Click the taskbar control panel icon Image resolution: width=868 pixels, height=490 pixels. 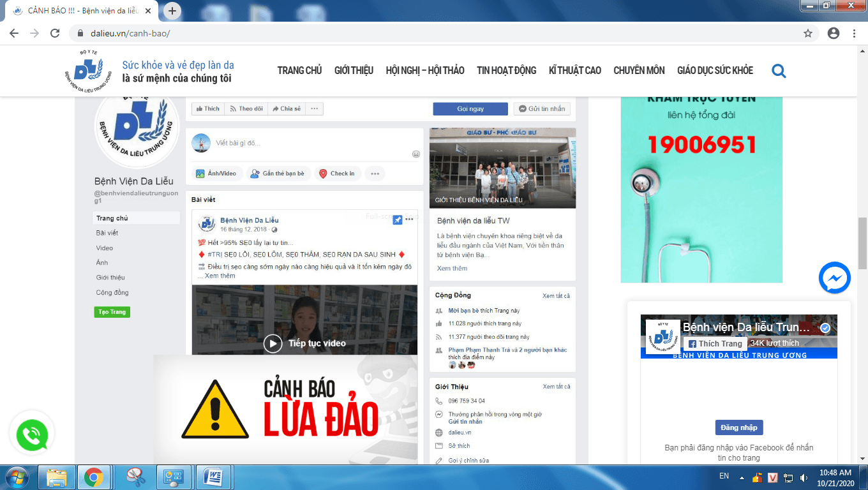(173, 477)
